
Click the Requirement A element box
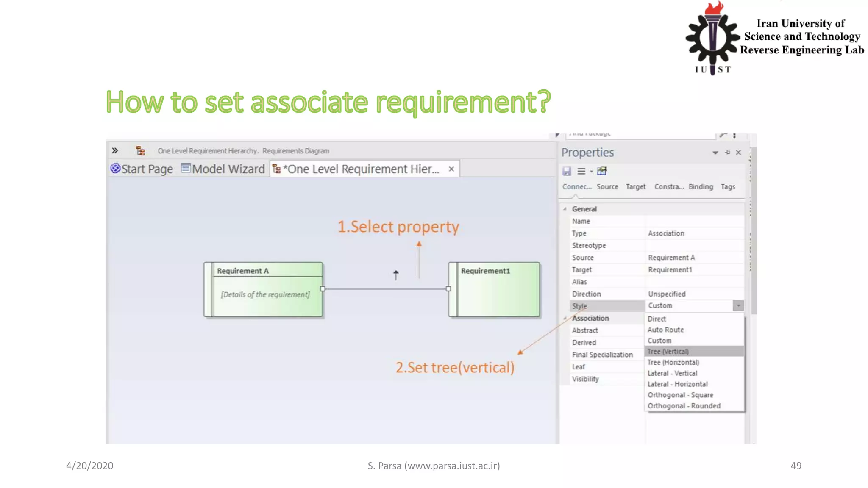[x=263, y=289]
